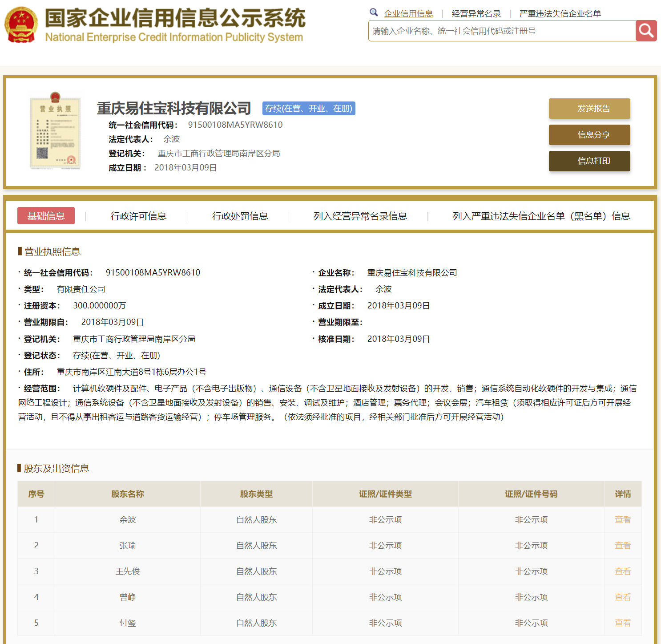The width and height of the screenshot is (661, 644).
Task: Click the small magnifier icon beside 企业信用信息
Action: click(x=374, y=12)
